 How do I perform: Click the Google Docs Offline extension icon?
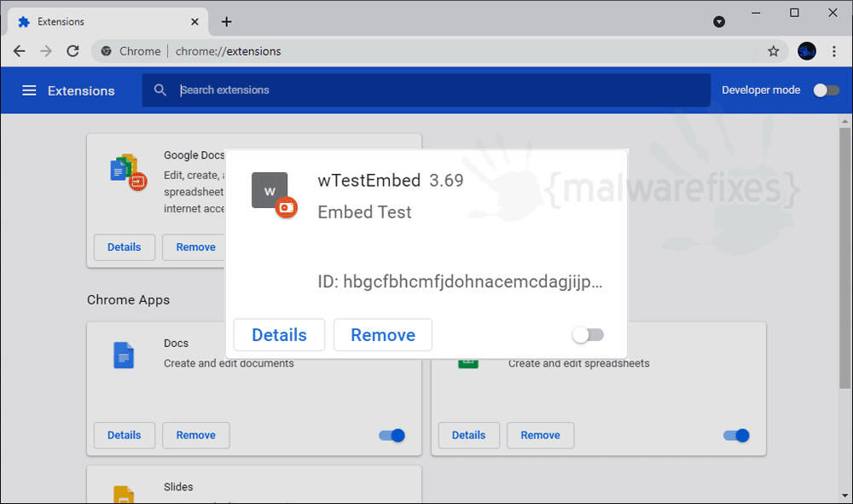click(129, 171)
